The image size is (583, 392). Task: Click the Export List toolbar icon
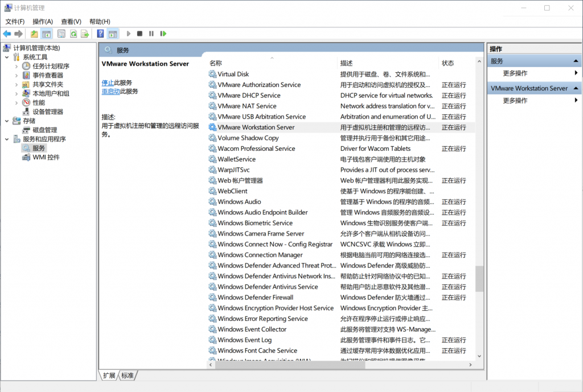tap(85, 34)
